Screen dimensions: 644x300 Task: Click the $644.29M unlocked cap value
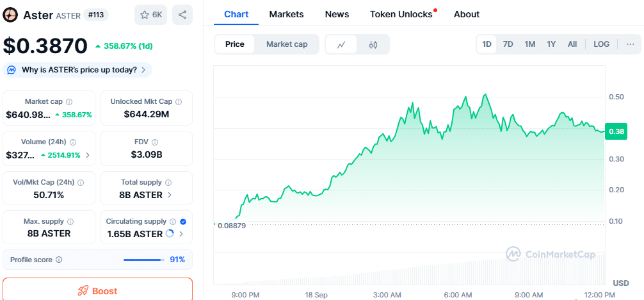pyautogui.click(x=146, y=114)
